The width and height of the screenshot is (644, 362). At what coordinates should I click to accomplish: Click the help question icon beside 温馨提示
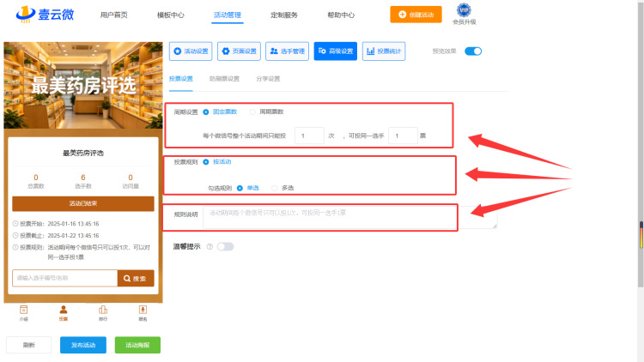point(210,247)
